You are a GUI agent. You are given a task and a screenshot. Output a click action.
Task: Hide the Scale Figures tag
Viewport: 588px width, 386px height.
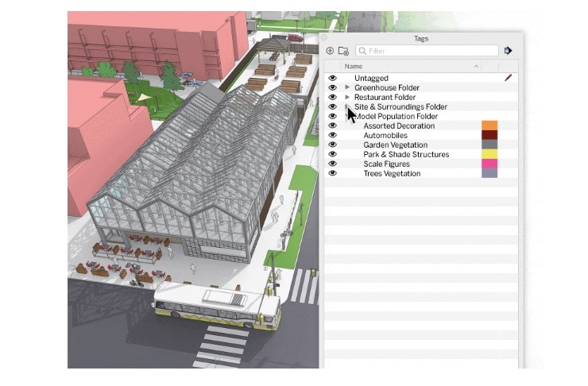(x=332, y=164)
